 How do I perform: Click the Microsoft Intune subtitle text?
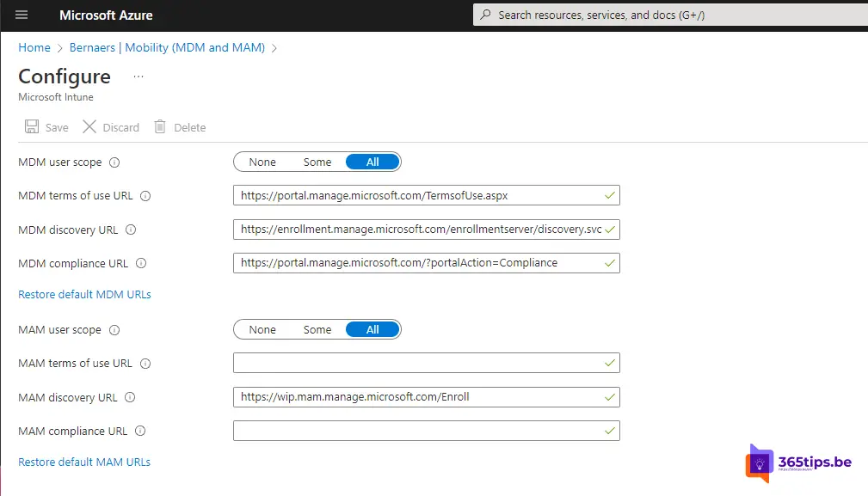[x=55, y=97]
